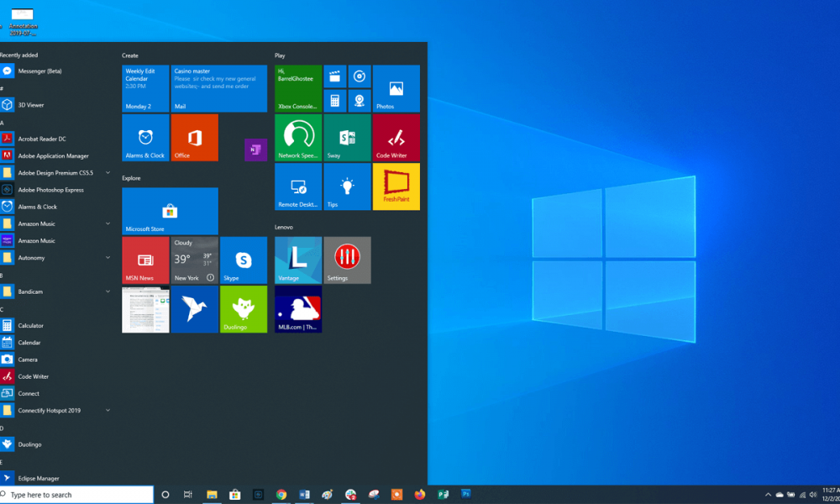The height and width of the screenshot is (504, 840).
Task: Open Photoshop from the taskbar
Action: 466,494
